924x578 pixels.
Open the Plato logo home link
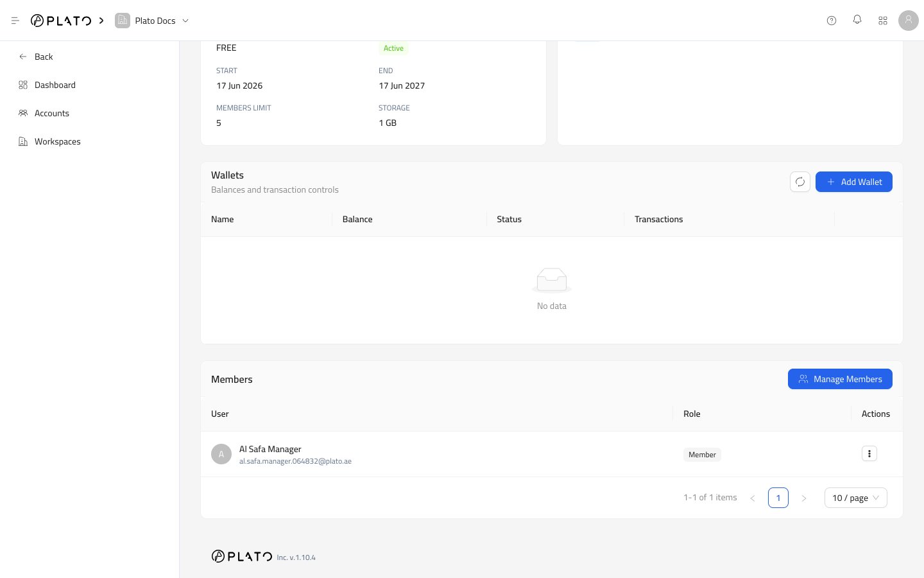coord(61,21)
